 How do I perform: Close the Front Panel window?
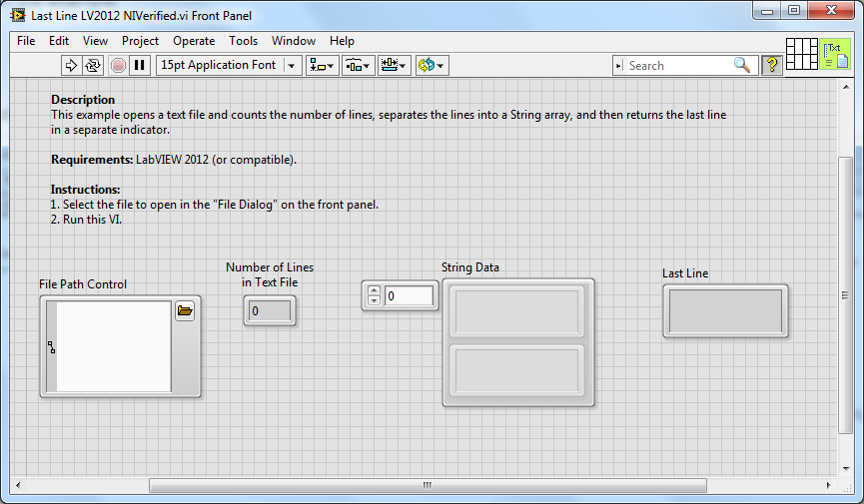[831, 10]
